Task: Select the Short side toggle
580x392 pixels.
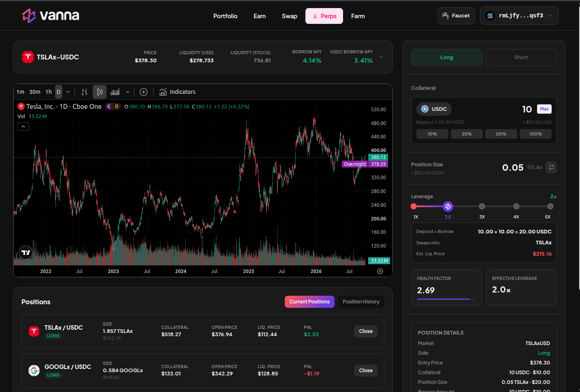Action: (x=521, y=57)
